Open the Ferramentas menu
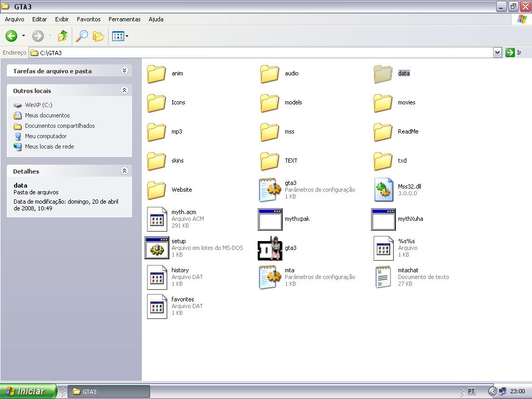Image resolution: width=532 pixels, height=399 pixels. pos(125,19)
